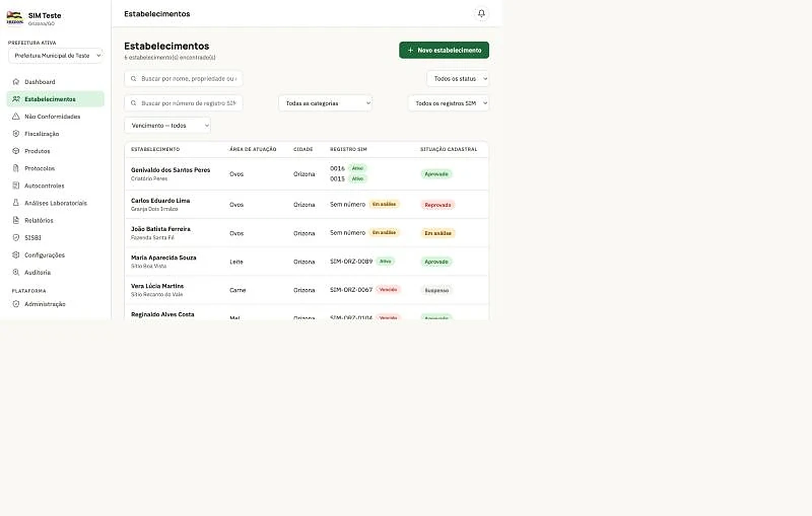Image resolution: width=812 pixels, height=516 pixels.
Task: Go to the Dashboard menu item
Action: [55, 82]
